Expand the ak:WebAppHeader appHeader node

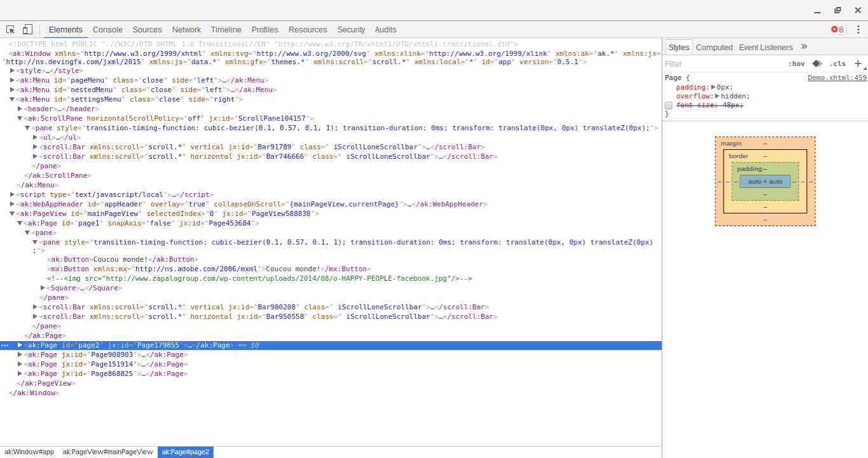coord(12,204)
